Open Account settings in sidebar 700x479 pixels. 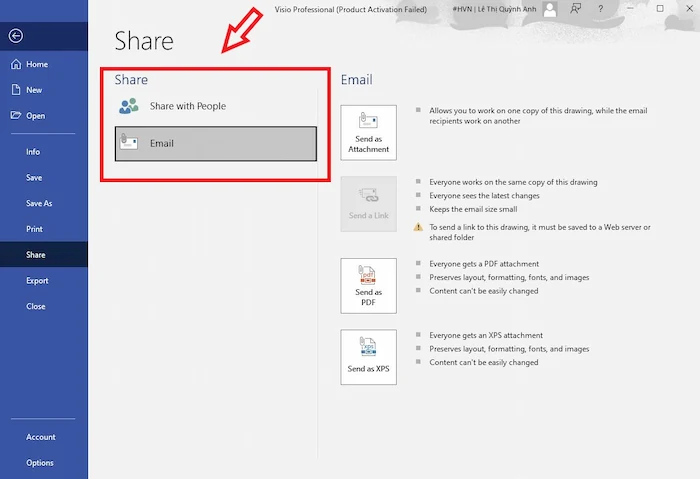pyautogui.click(x=44, y=437)
